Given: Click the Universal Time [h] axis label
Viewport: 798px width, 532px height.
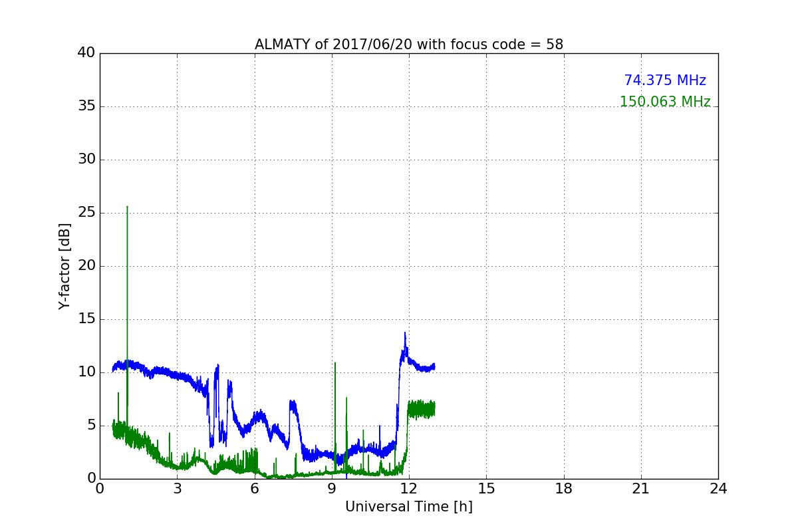Looking at the screenshot, I should [409, 507].
